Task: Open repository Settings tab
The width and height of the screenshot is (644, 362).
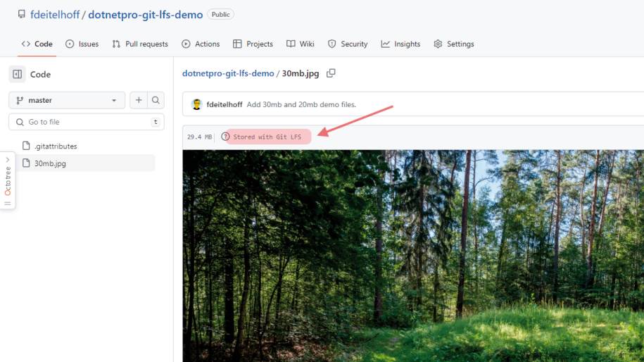Action: point(454,44)
